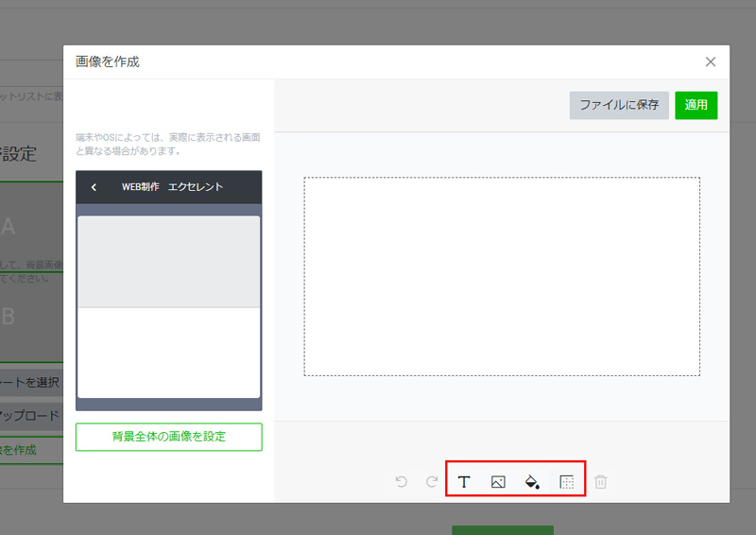Select the upper gray area in phone preview
756x535 pixels.
coord(169,262)
